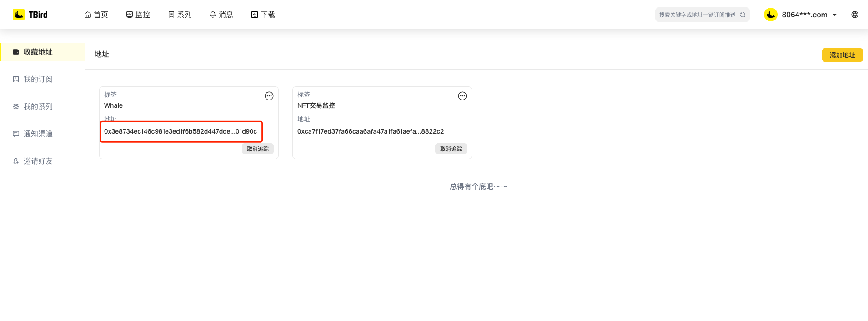Open 消息 notifications with bell icon
Screen dimensions: 868x321
(221, 15)
